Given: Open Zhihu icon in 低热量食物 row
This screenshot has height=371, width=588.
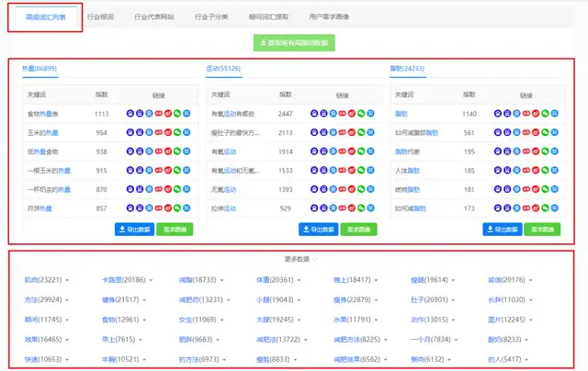Looking at the screenshot, I should tap(187, 152).
